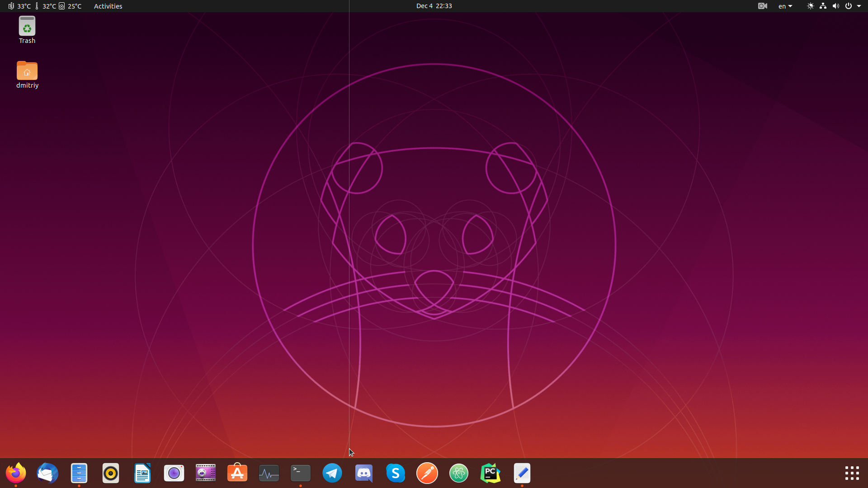Viewport: 868px width, 488px height.
Task: Open Ubuntu Software store
Action: (x=237, y=473)
